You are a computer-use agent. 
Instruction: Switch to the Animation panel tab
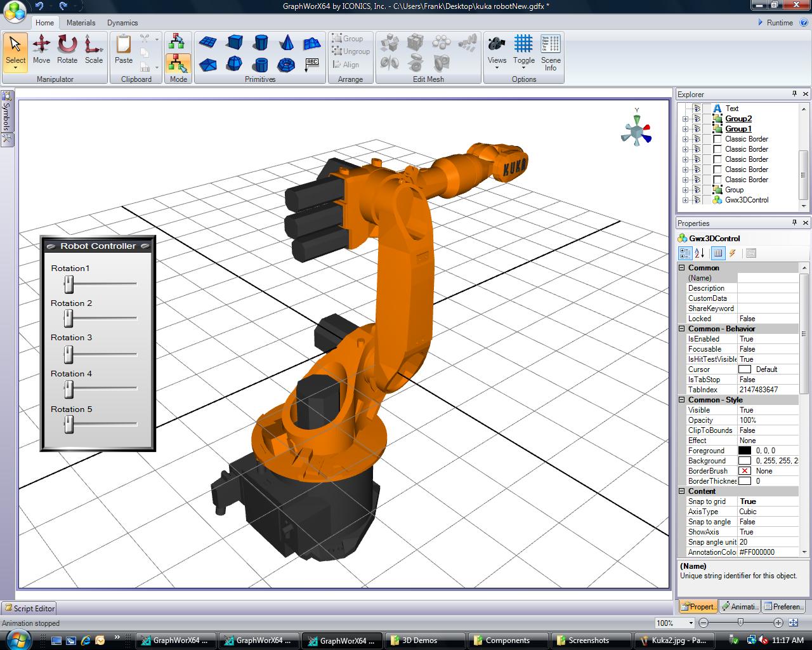coord(739,606)
